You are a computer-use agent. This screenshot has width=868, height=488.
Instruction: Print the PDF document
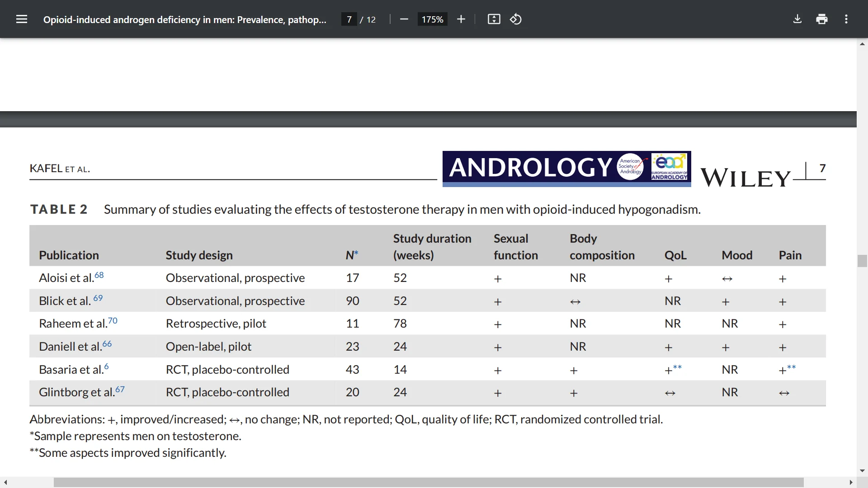pos(822,19)
